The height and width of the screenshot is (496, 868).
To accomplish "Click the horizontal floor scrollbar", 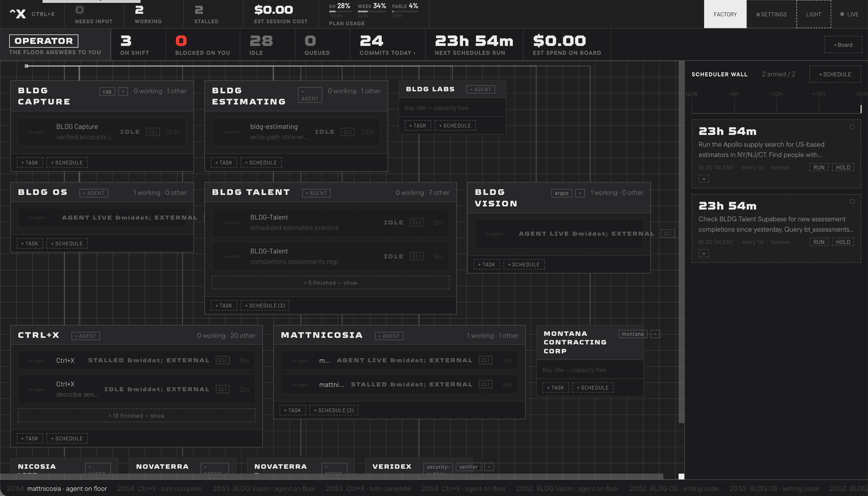I will [x=332, y=476].
